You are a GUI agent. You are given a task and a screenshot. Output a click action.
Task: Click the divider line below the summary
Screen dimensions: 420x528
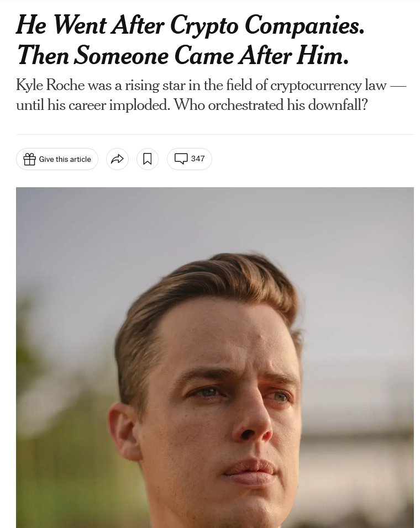point(215,134)
